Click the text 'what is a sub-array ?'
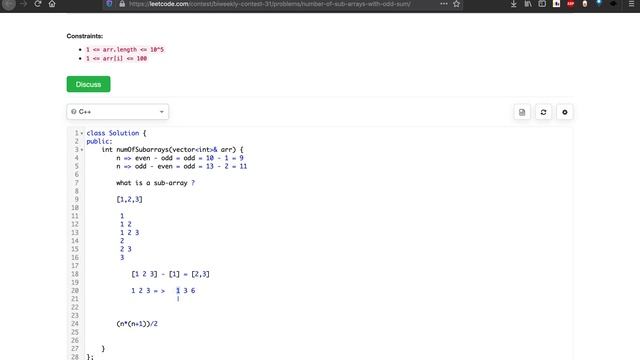The height and width of the screenshot is (360, 640). point(156,183)
